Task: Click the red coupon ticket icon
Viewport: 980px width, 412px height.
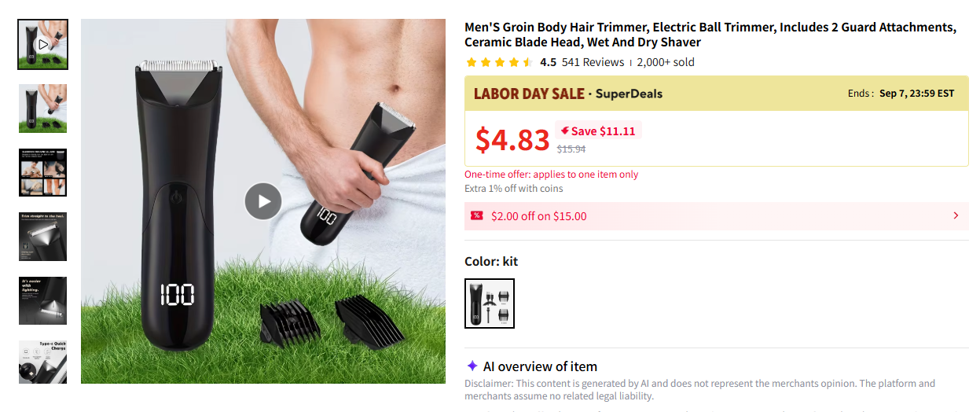Action: tap(476, 215)
